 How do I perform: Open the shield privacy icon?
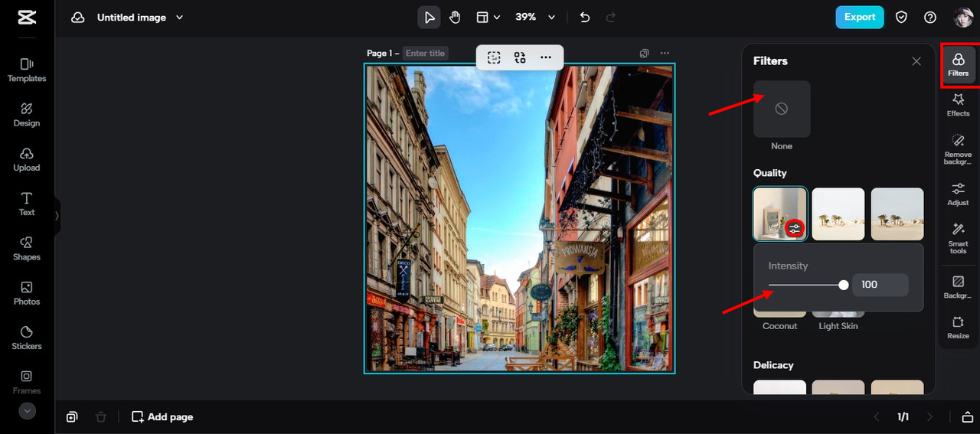(x=902, y=18)
